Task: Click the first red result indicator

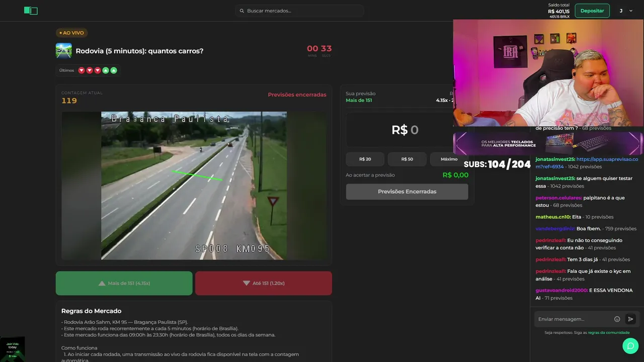Action: pos(82,70)
